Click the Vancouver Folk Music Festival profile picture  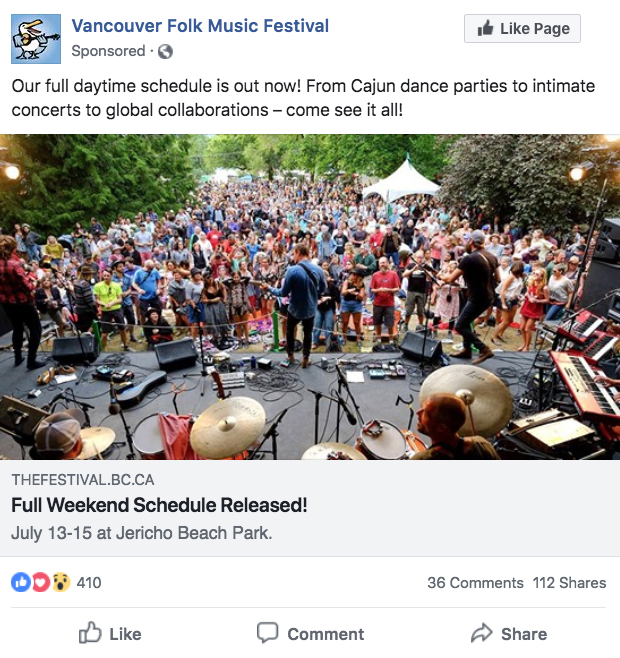click(36, 39)
